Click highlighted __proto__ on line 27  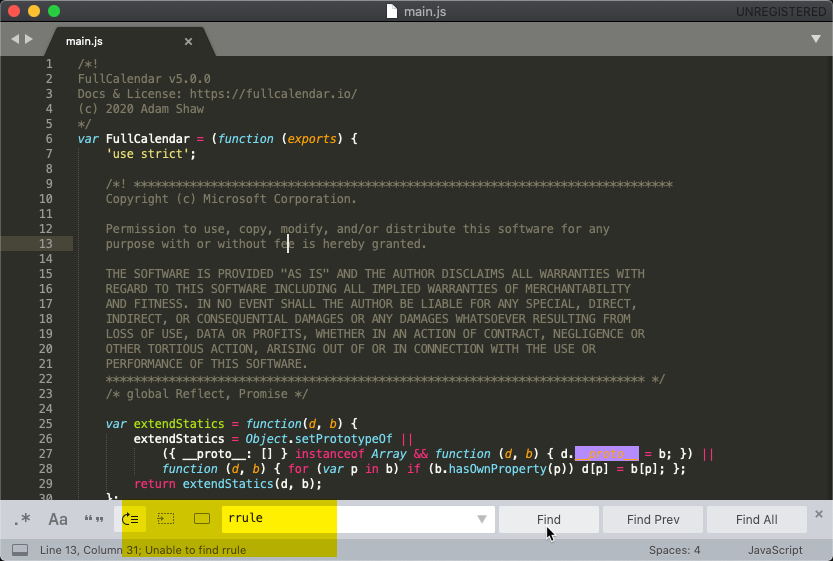point(607,454)
